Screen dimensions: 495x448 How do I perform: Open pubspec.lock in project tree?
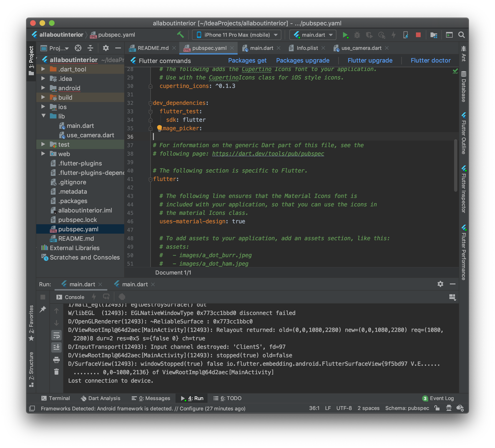pos(77,220)
